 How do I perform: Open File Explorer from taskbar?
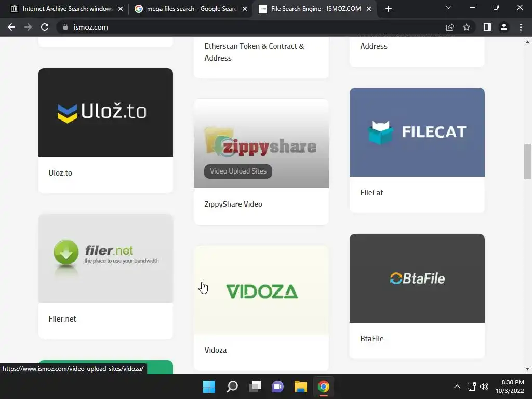[301, 387]
